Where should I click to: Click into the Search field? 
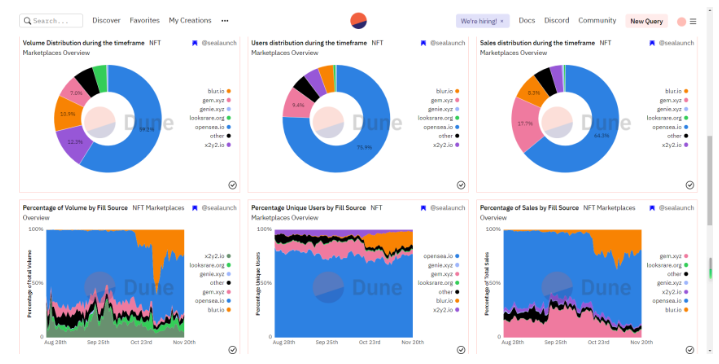(51, 21)
